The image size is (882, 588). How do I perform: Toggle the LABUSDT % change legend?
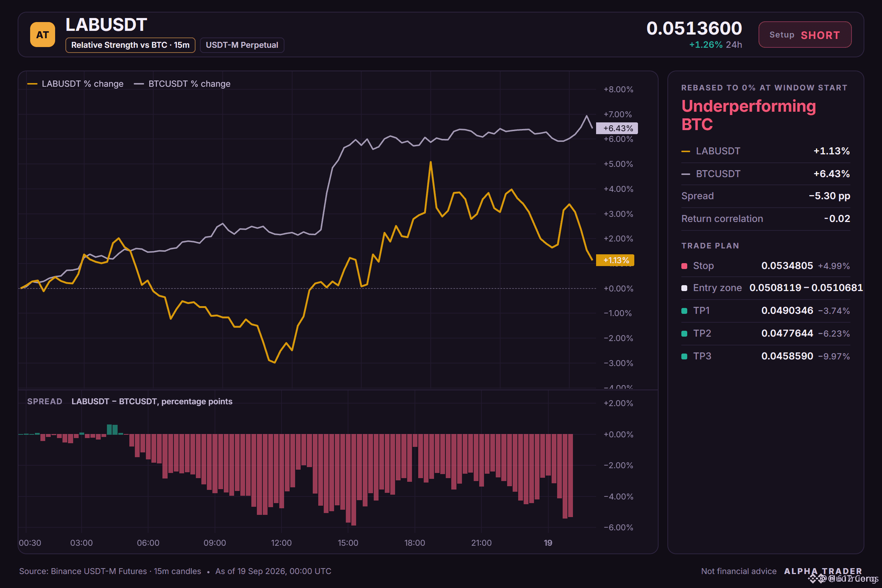pos(75,84)
